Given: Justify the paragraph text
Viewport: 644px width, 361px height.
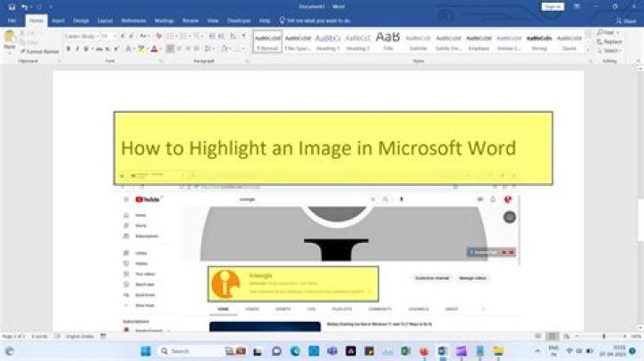Looking at the screenshot, I should click(x=196, y=49).
